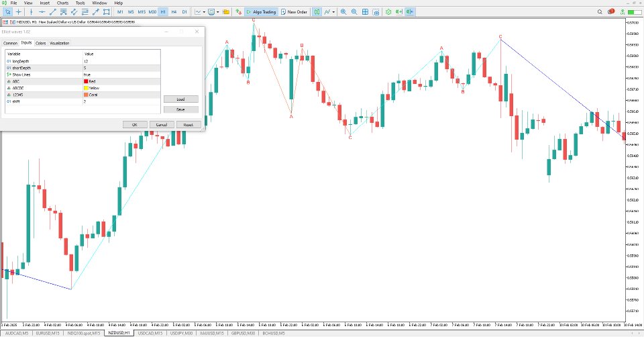The width and height of the screenshot is (644, 337).
Task: Open the File menu
Action: pyautogui.click(x=13, y=3)
